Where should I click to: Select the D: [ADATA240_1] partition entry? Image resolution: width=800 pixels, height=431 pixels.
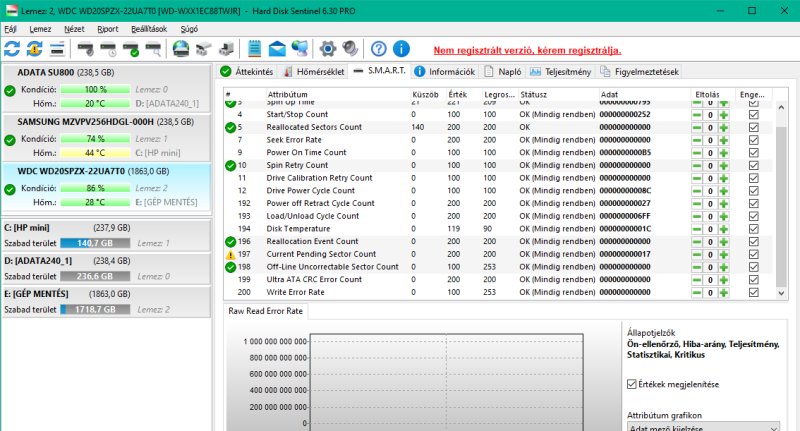[106, 268]
